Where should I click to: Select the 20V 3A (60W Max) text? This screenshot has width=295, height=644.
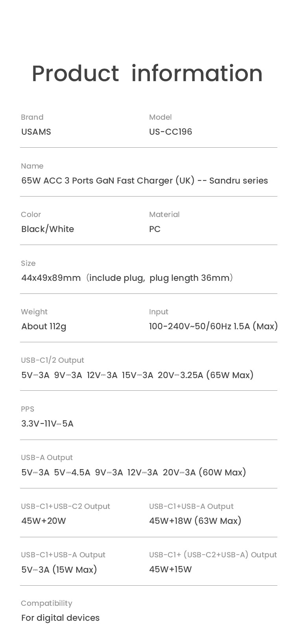click(204, 472)
